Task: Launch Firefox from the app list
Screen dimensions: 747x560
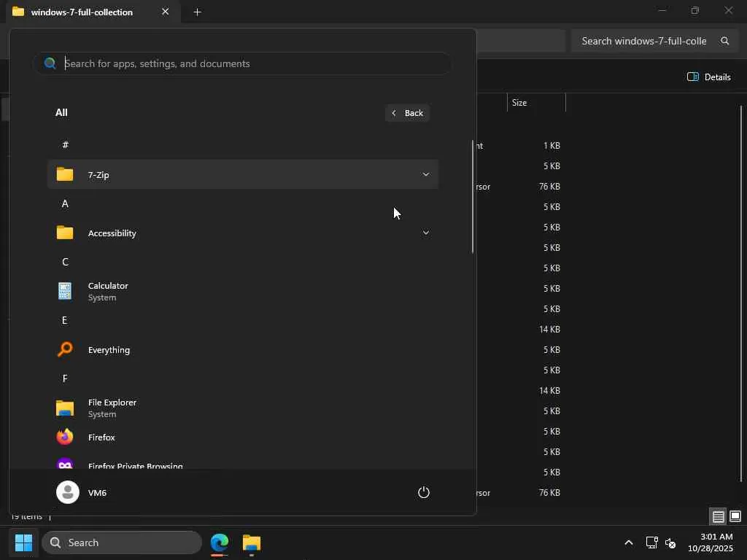Action: pos(242,437)
